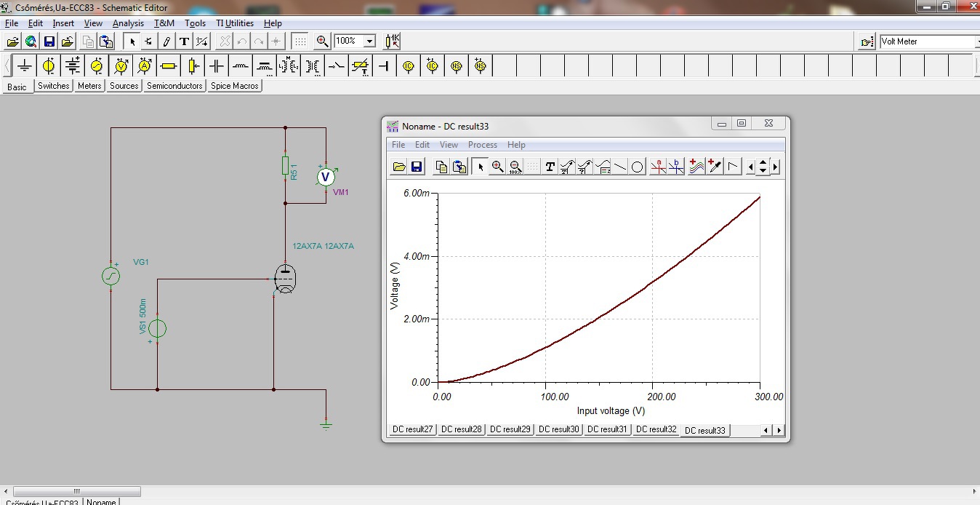This screenshot has height=505, width=980.
Task: Select the voltmeter component icon
Action: 121,66
